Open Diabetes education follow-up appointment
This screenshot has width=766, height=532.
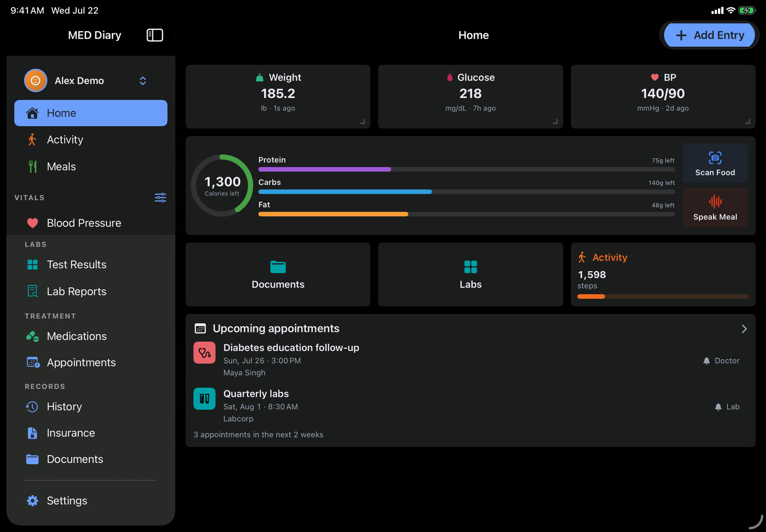tap(470, 360)
